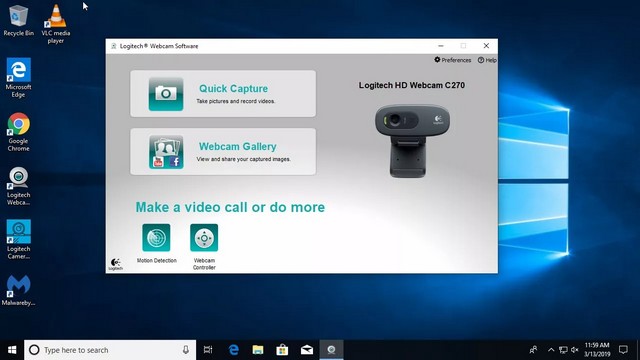Open taskbar clock and date

[597, 350]
